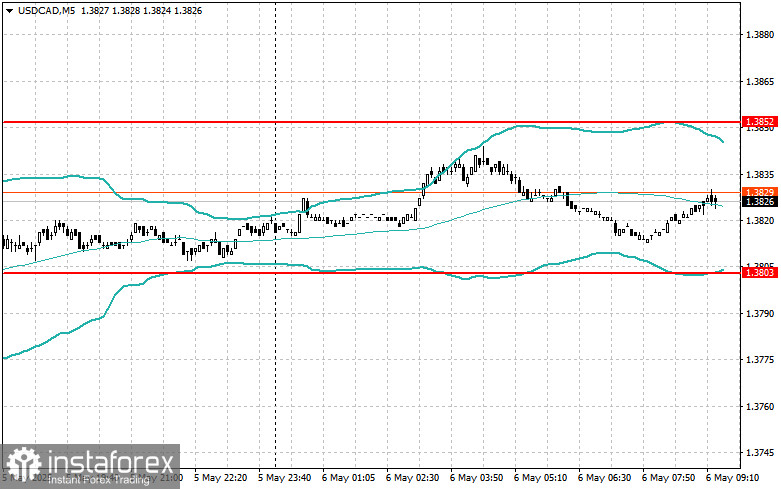Viewport: 781px width, 489px height.
Task: Click the 6 May 01:05 time label
Action: click(348, 478)
